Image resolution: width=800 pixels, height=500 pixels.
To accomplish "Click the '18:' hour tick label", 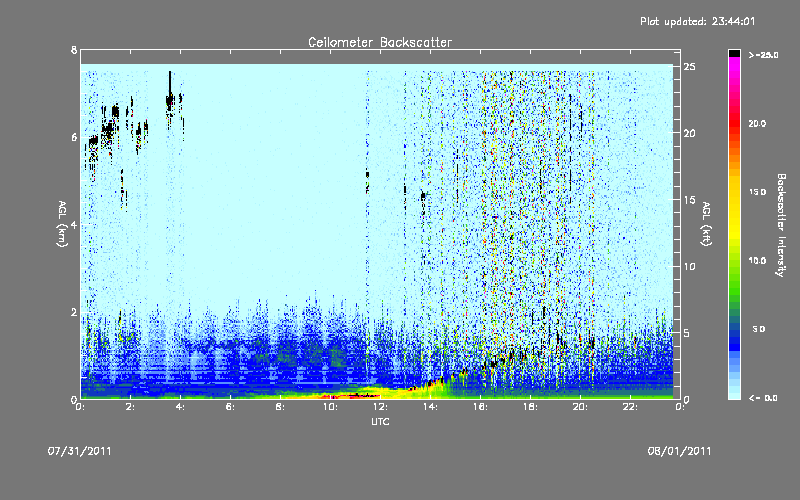I will tap(530, 407).
